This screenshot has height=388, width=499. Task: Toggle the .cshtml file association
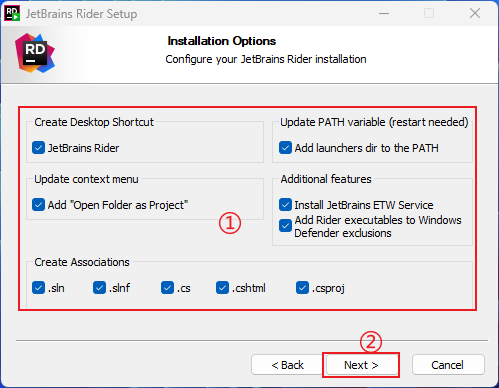tap(222, 287)
